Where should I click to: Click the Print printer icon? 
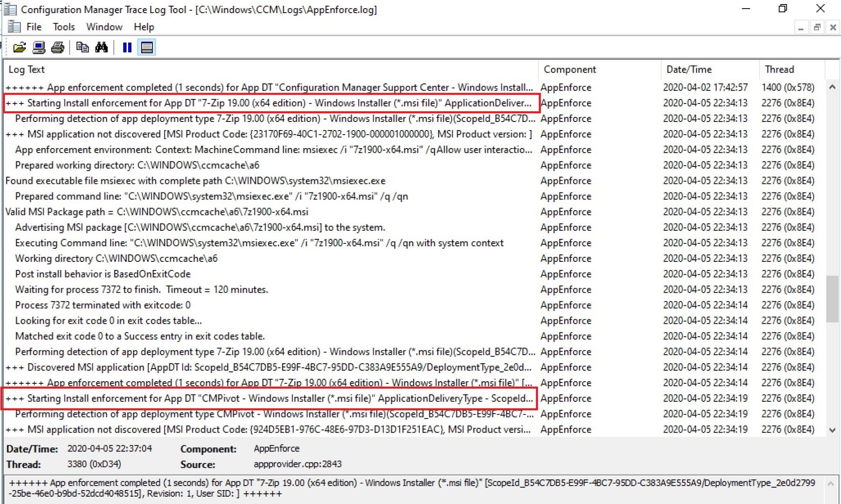point(57,48)
